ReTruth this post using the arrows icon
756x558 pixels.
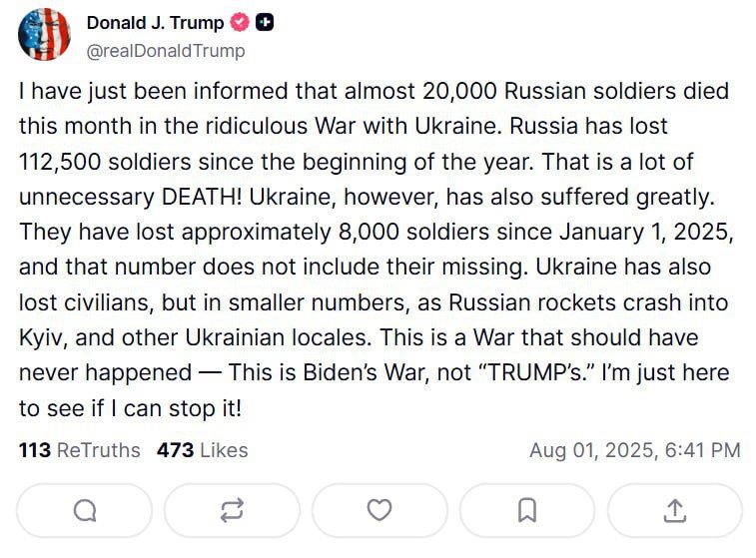232,510
